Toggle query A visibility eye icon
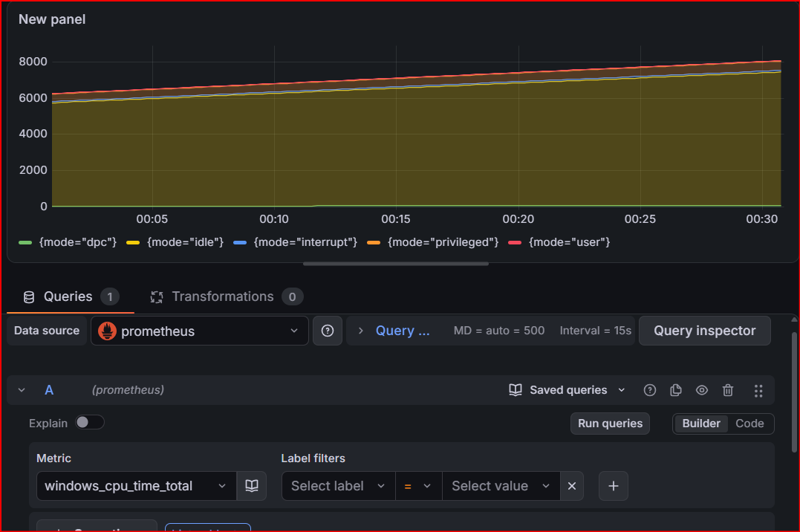This screenshot has height=532, width=800. (x=702, y=391)
